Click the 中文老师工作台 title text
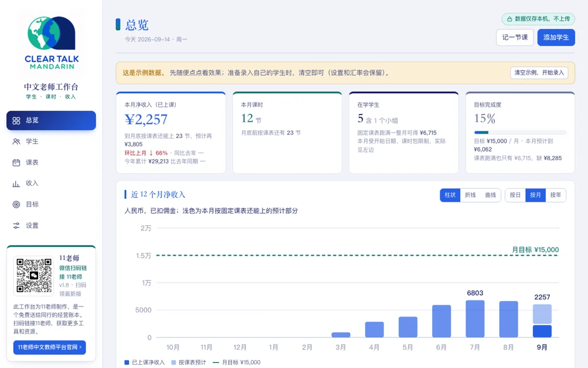This screenshot has width=588, height=368. coord(51,87)
